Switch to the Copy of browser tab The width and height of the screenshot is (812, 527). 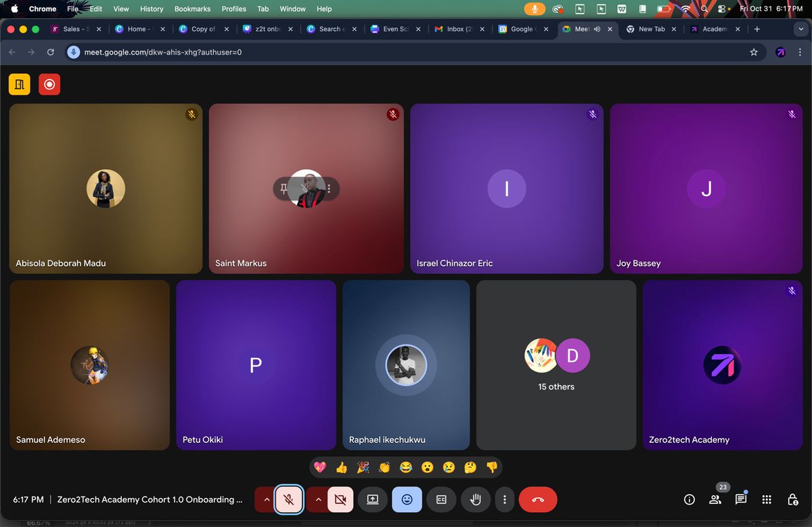pyautogui.click(x=204, y=29)
